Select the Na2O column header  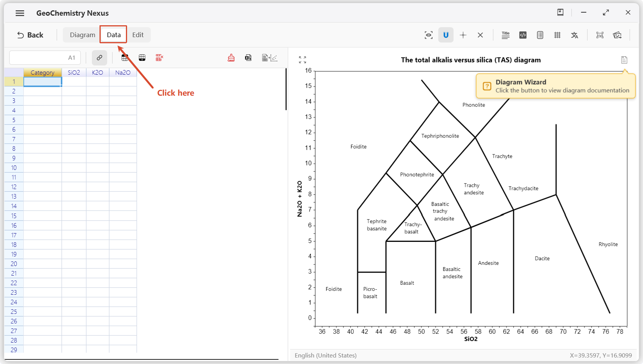click(123, 72)
